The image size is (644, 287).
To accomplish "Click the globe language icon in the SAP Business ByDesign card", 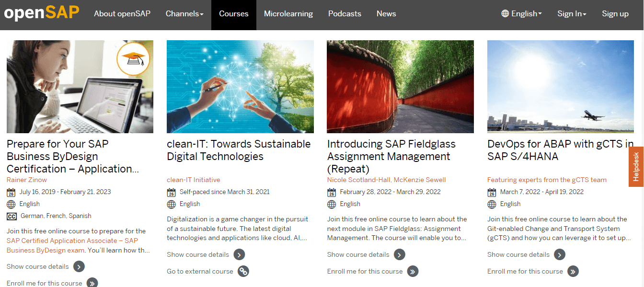I will point(11,204).
